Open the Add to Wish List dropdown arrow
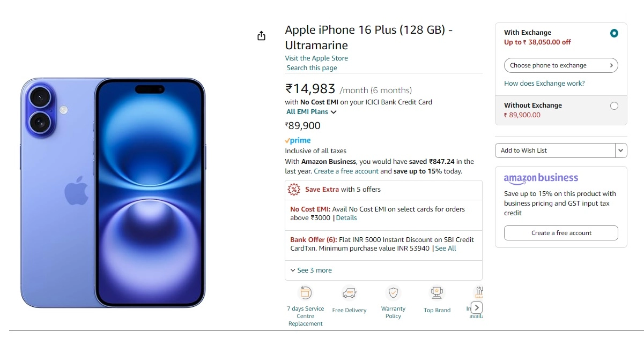Screen dimensions: 644x362 tap(620, 150)
